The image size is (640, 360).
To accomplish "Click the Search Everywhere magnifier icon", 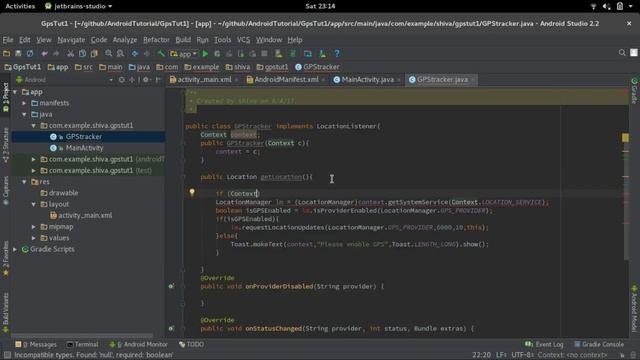I will point(622,53).
